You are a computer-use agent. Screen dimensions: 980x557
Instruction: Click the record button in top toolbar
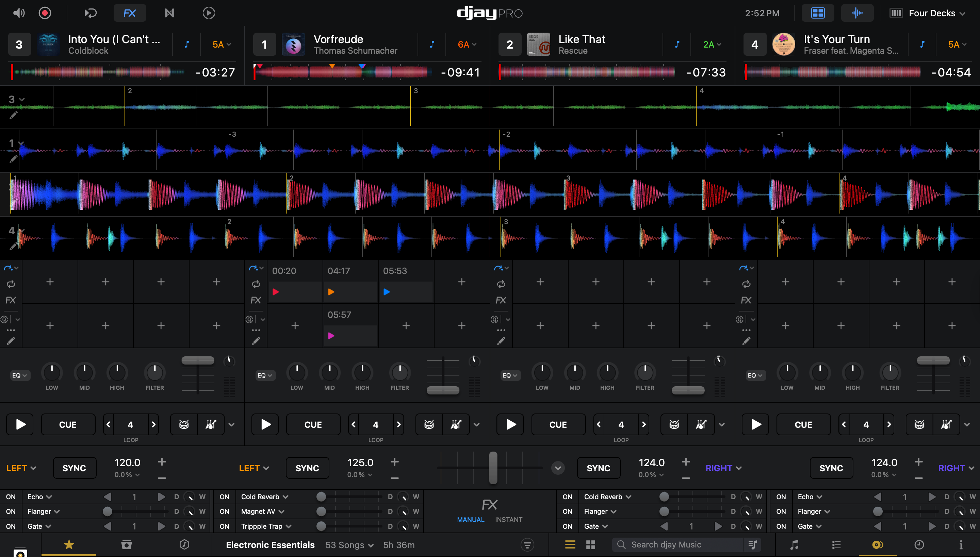(x=45, y=13)
